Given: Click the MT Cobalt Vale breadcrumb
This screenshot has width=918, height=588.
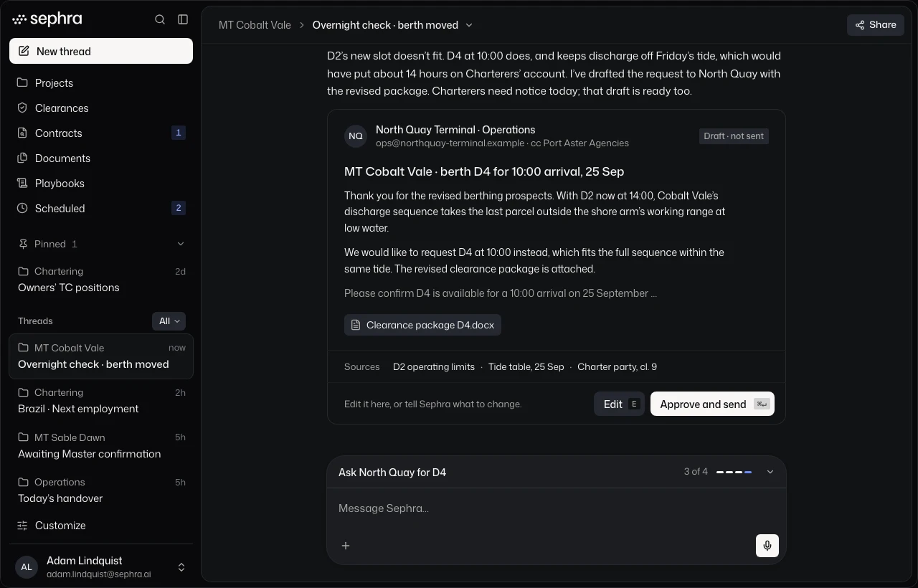Looking at the screenshot, I should click(x=255, y=25).
